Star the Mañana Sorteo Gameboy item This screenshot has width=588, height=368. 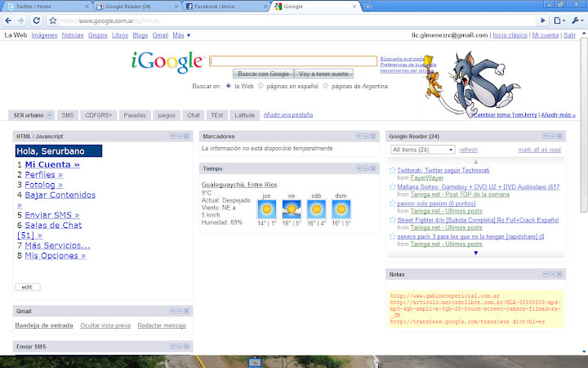click(x=392, y=186)
